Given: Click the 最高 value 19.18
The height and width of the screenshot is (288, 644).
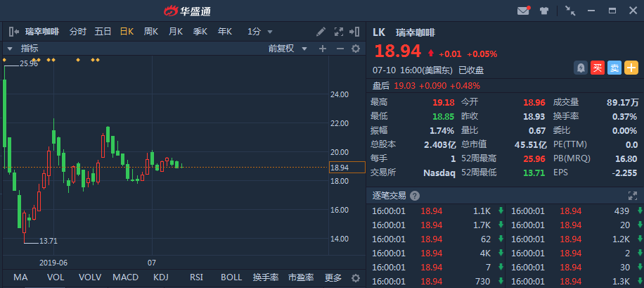Looking at the screenshot, I should coord(444,102).
